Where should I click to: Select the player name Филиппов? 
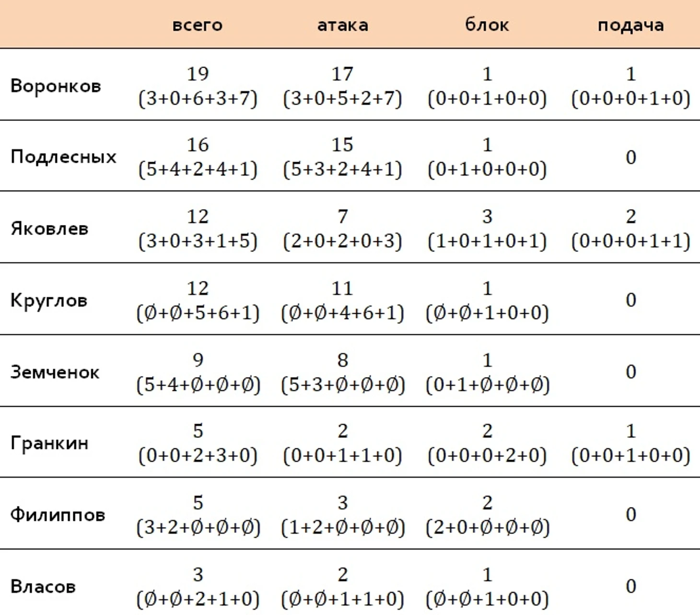(x=58, y=514)
